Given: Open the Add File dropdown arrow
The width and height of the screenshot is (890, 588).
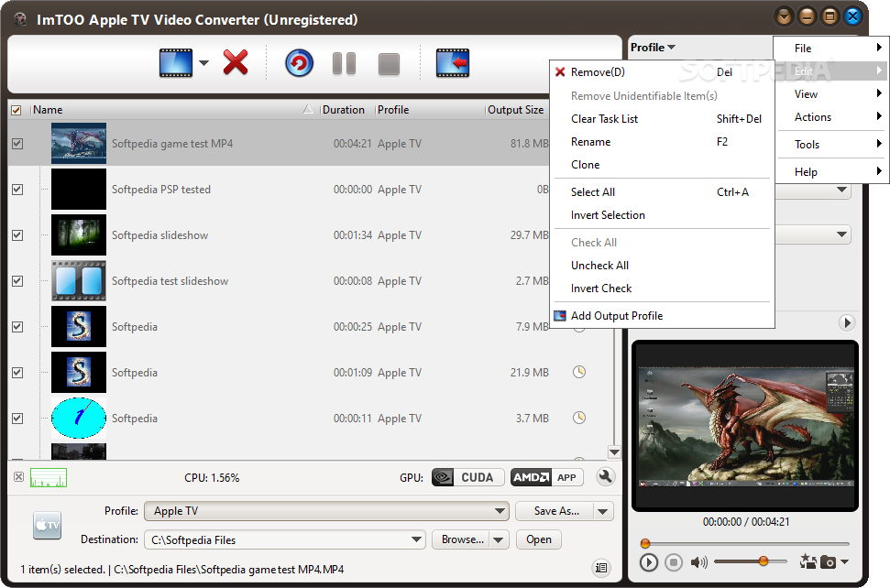Looking at the screenshot, I should (x=203, y=63).
